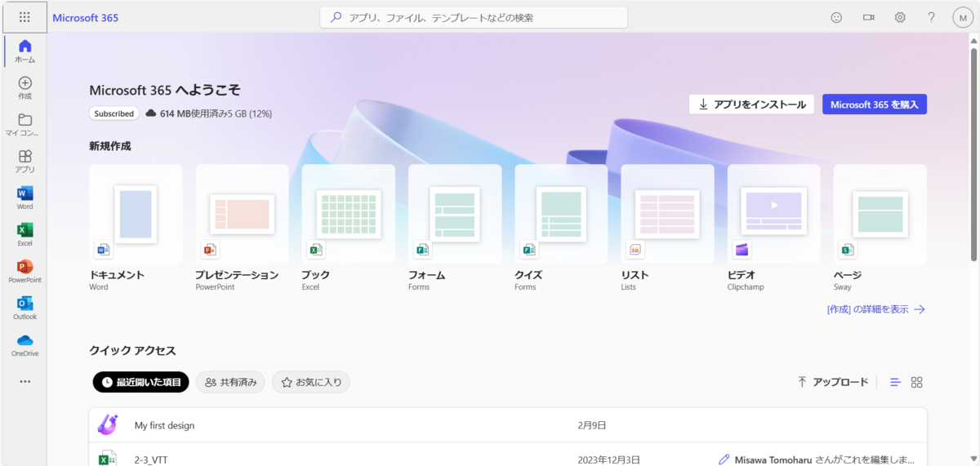This screenshot has width=980, height=466.
Task: Open the Create page in sidebar
Action: coord(24,88)
